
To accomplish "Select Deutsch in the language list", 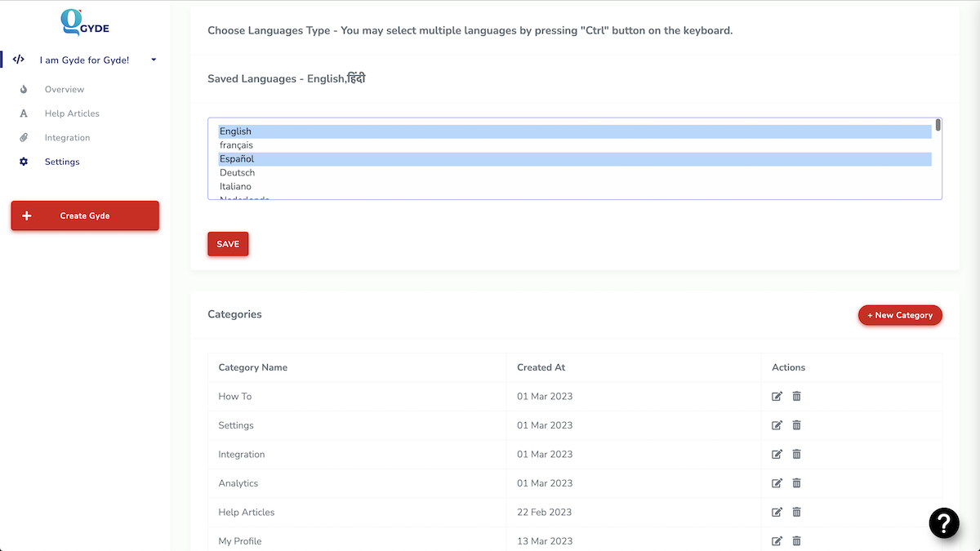I will point(575,173).
